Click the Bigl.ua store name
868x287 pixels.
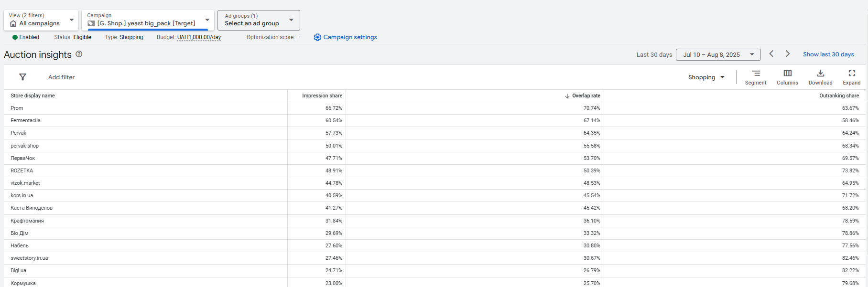pos(18,271)
